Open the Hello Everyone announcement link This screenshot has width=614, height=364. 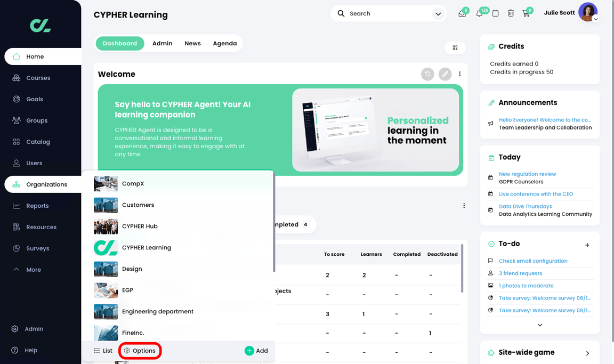tap(545, 120)
